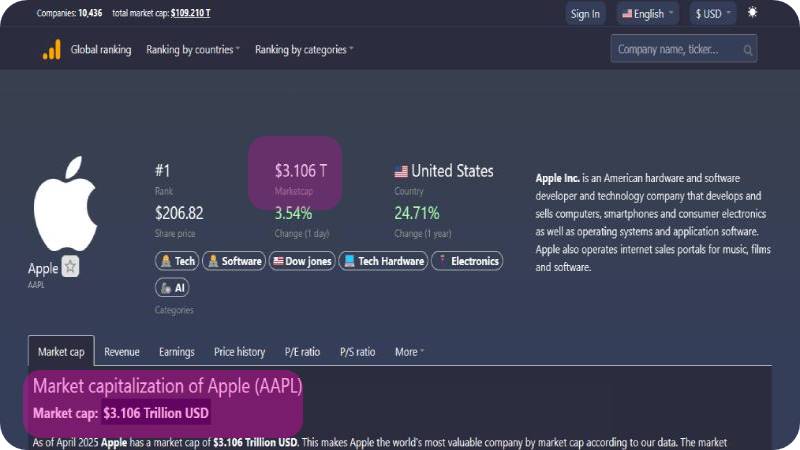Select the P/E ratio tab
800x450 pixels.
click(x=302, y=352)
